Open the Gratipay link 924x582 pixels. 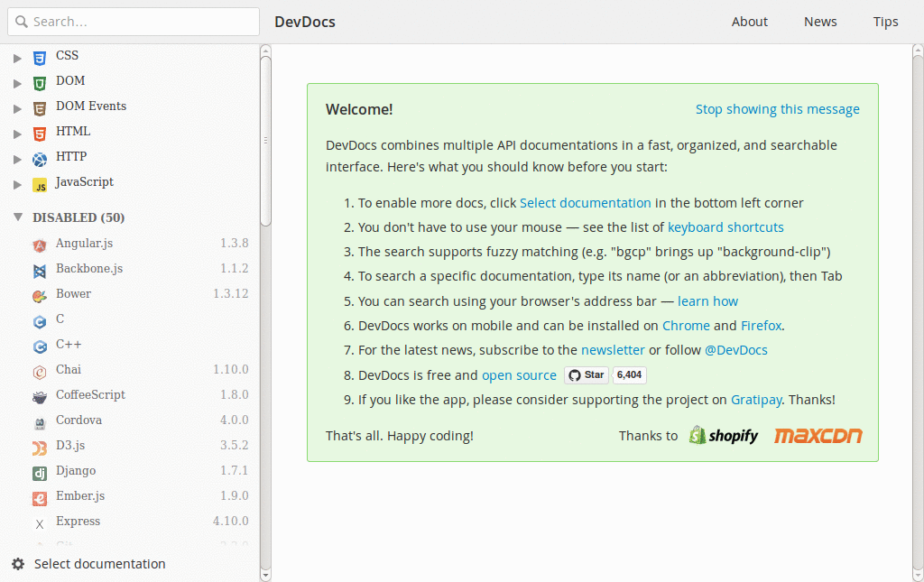tap(756, 400)
